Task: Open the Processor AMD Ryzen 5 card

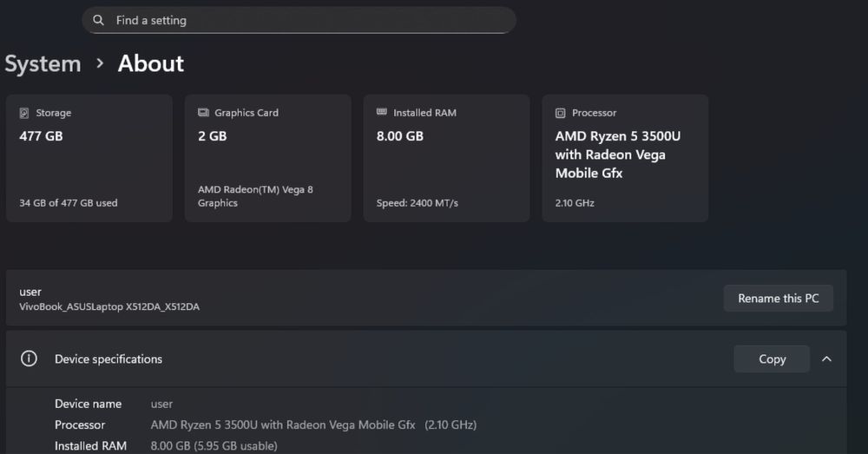Action: [x=625, y=158]
